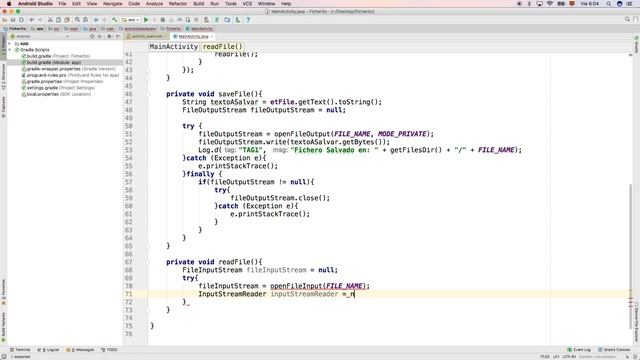Click the project panel settings gear icon

pyautogui.click(x=109, y=36)
